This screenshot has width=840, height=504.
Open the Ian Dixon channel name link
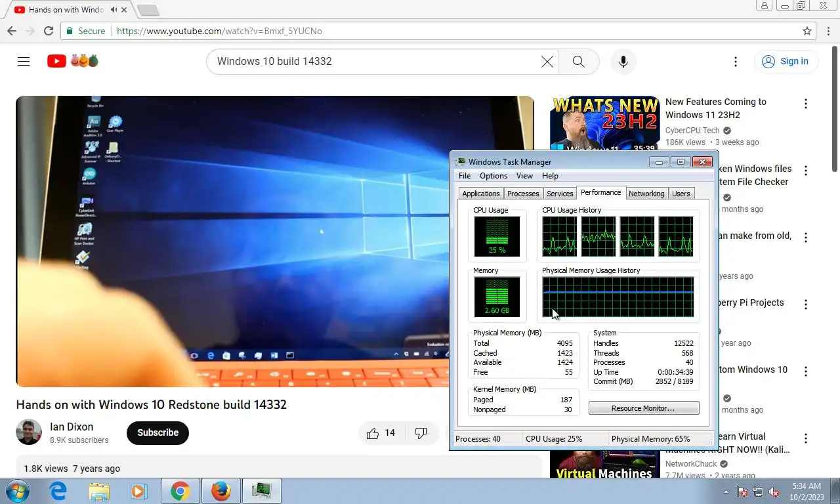tap(72, 427)
